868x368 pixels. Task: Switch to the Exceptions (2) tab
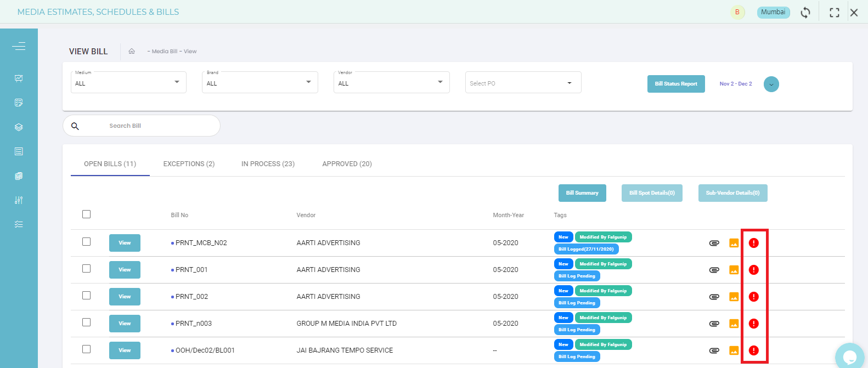pyautogui.click(x=189, y=164)
